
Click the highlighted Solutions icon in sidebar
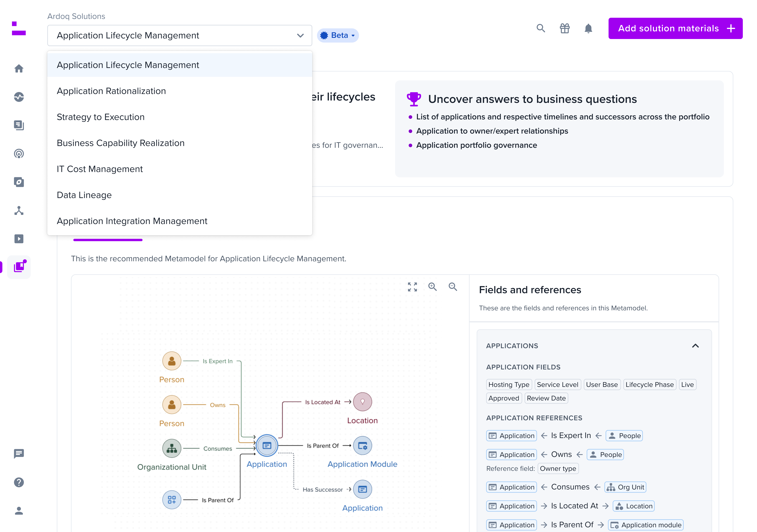pyautogui.click(x=19, y=267)
